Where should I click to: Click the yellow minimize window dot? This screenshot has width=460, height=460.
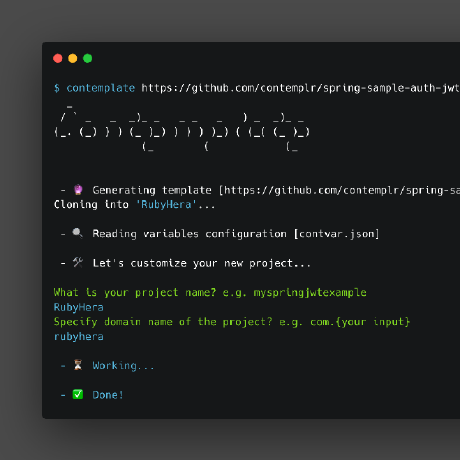[x=73, y=58]
